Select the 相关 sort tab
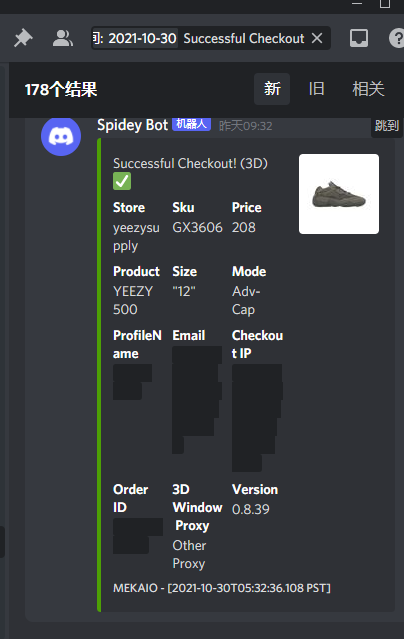 [x=368, y=89]
